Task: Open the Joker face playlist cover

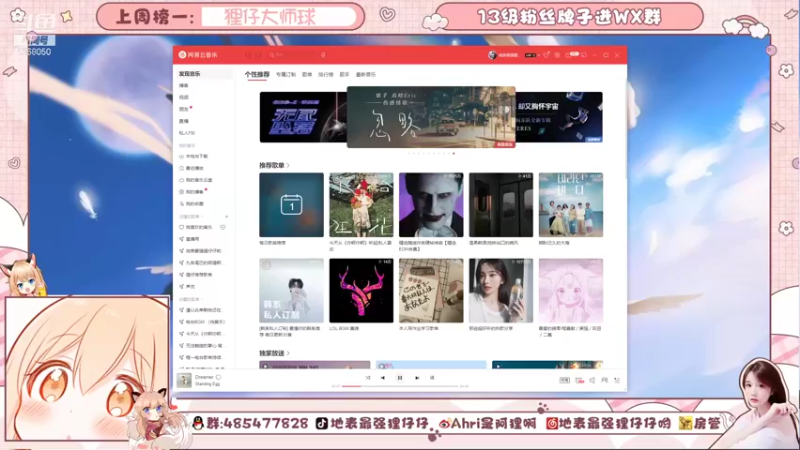Action: click(431, 205)
